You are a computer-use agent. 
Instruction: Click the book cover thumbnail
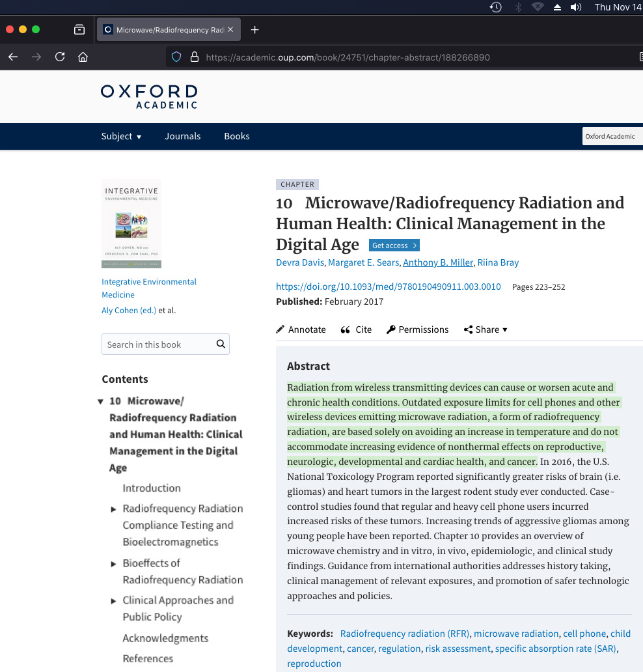click(131, 223)
